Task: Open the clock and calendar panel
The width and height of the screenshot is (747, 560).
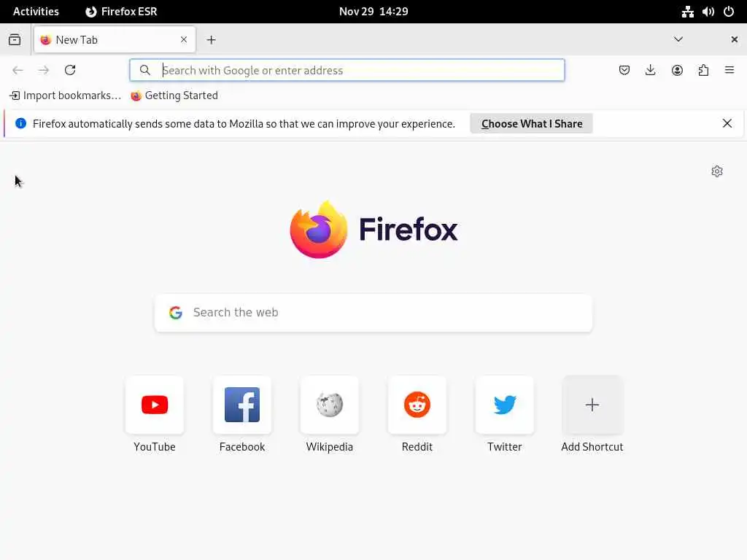Action: tap(373, 12)
